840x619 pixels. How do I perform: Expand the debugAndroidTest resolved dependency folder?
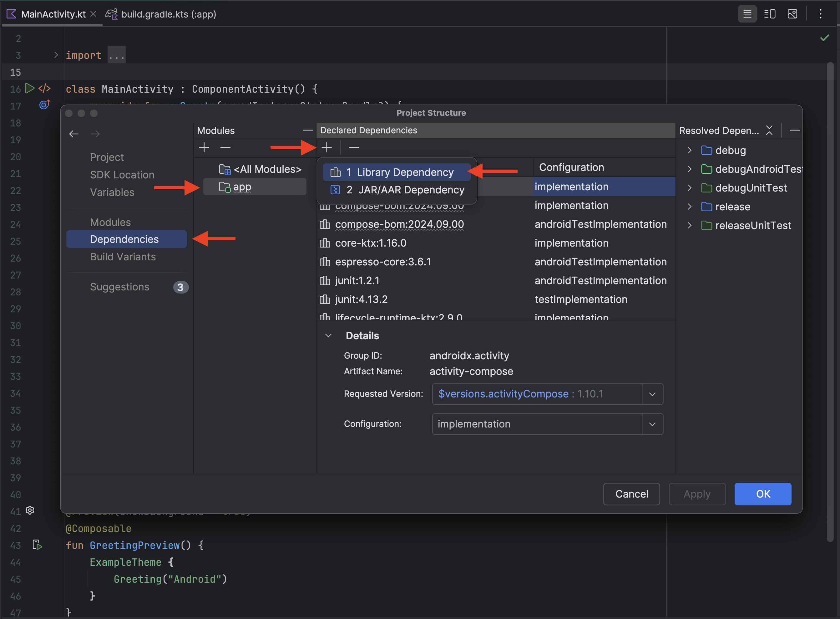[x=689, y=169]
